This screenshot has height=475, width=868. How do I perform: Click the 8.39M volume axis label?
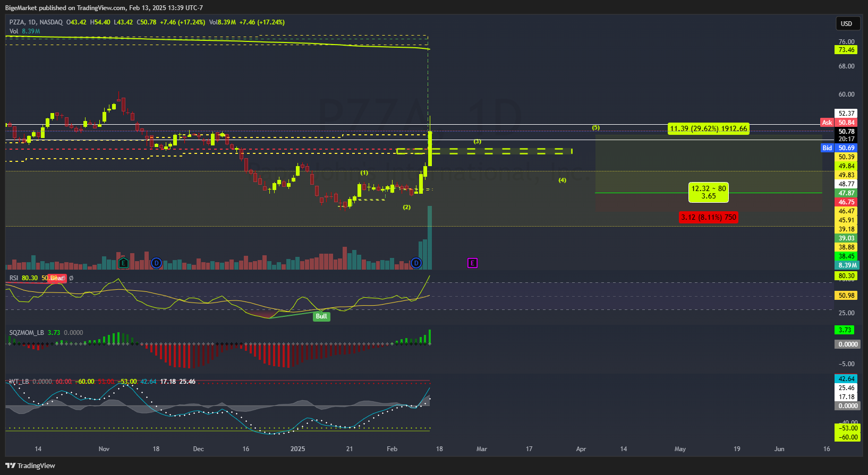[x=846, y=265]
